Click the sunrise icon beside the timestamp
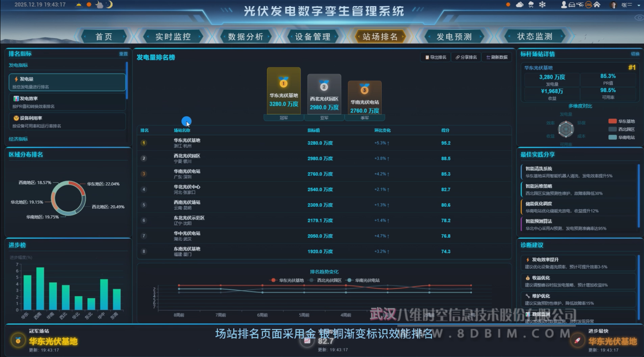This screenshot has height=357, width=644. tap(79, 5)
